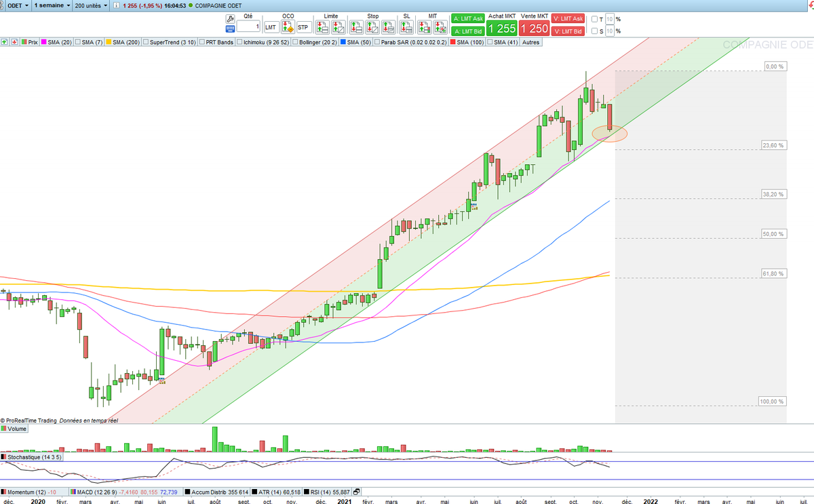Click the red down-arrow icon left of Prix
814x504 pixels.
coord(14,41)
